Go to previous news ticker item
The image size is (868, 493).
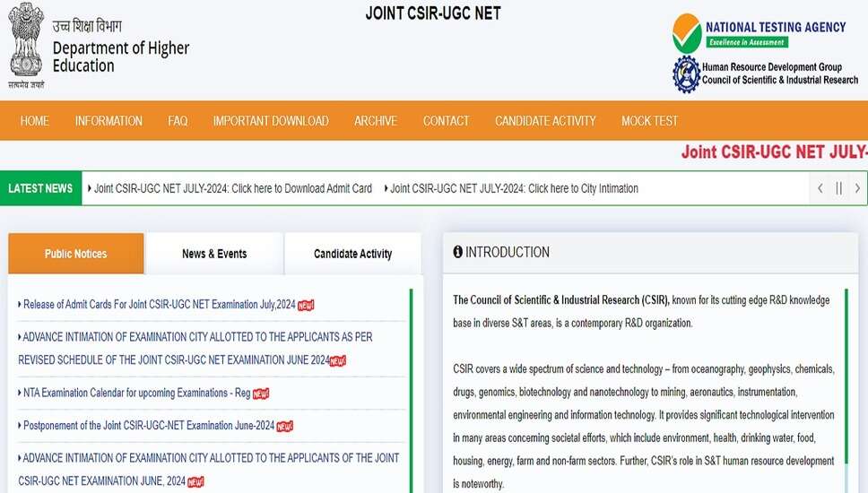click(820, 188)
